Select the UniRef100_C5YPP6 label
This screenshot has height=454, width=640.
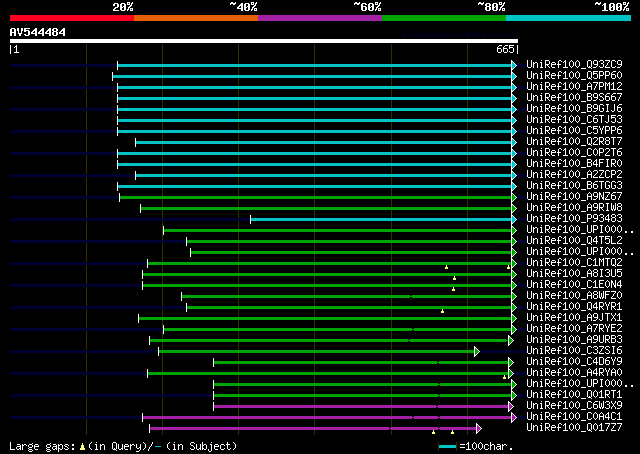pyautogui.click(x=574, y=131)
